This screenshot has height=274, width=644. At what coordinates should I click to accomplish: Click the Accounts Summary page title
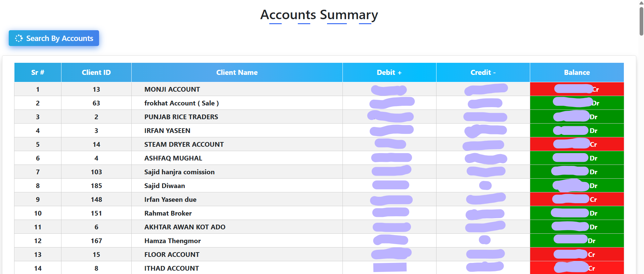click(x=319, y=15)
